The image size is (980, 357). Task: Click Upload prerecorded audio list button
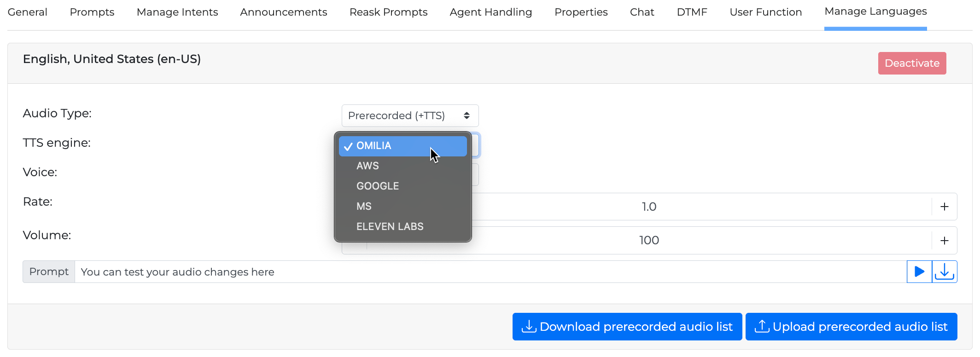(x=851, y=327)
